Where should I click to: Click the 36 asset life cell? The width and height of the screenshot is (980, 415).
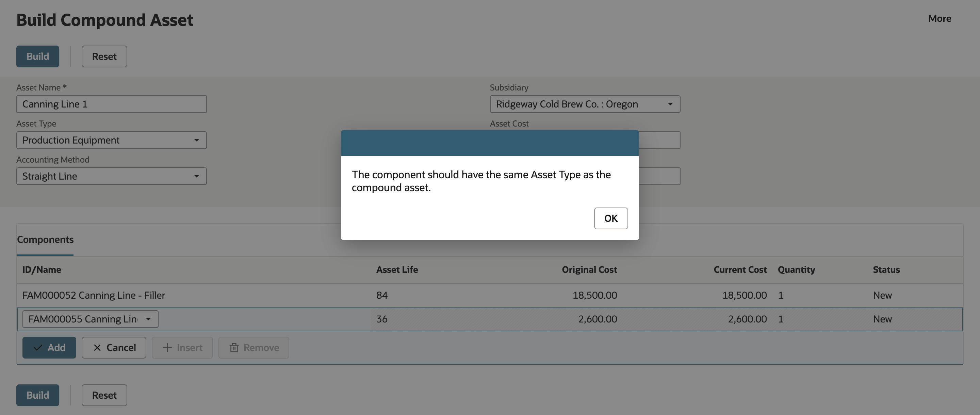pyautogui.click(x=382, y=319)
